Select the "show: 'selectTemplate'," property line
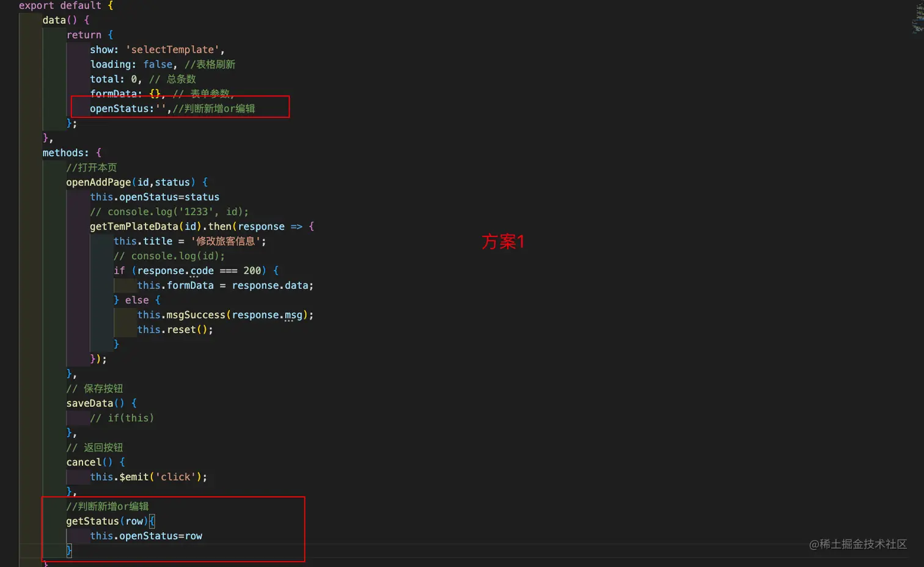This screenshot has width=924, height=567. coord(158,49)
